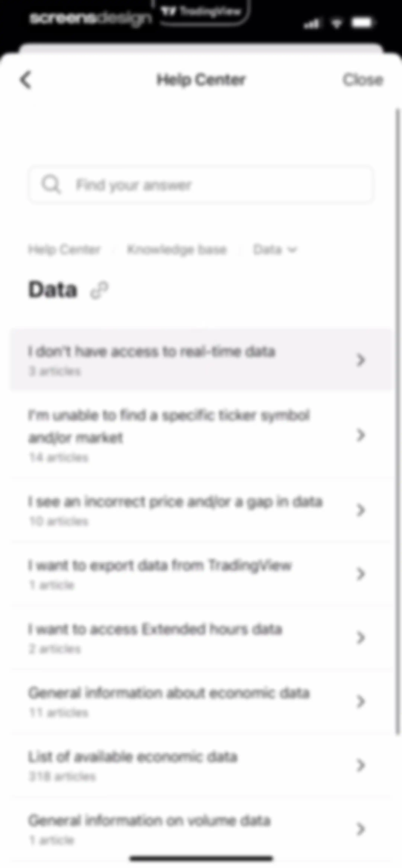
Task: Open chevron for export data from TradingView
Action: coord(360,574)
